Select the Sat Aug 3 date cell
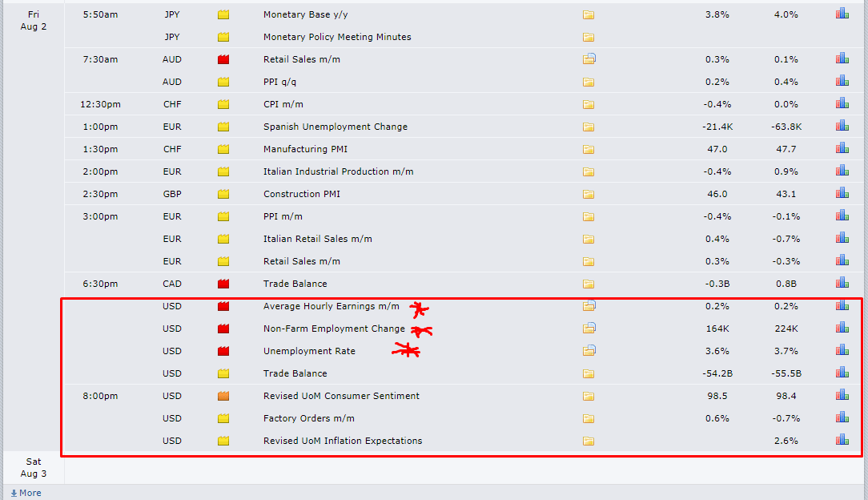This screenshot has height=500, width=868. [33, 467]
